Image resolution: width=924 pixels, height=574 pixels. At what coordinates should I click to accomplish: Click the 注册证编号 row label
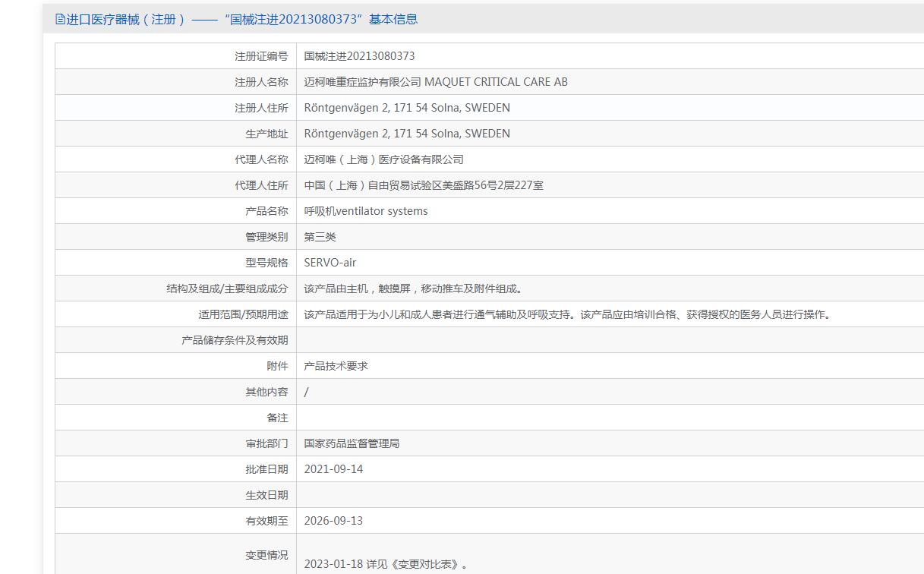(x=261, y=56)
